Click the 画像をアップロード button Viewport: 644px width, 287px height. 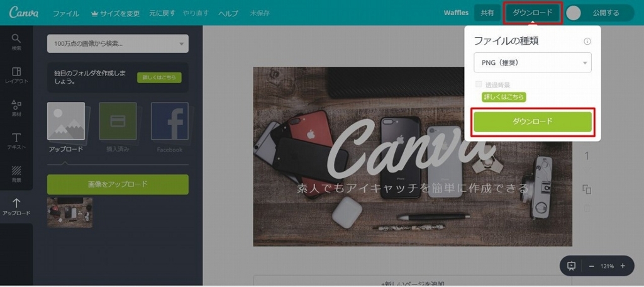118,184
